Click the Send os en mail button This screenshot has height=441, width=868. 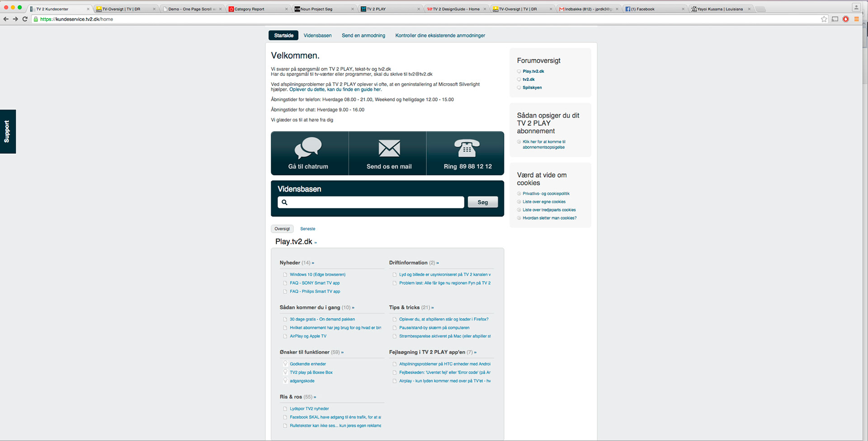[x=388, y=153]
